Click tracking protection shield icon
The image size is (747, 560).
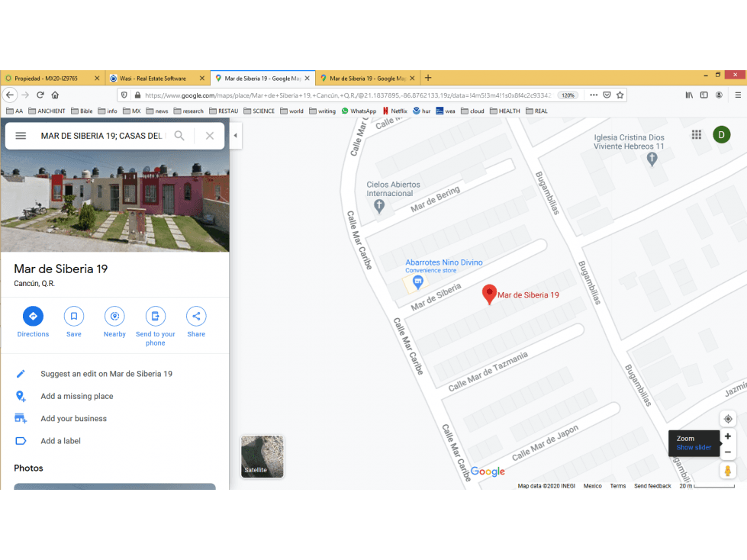click(124, 95)
